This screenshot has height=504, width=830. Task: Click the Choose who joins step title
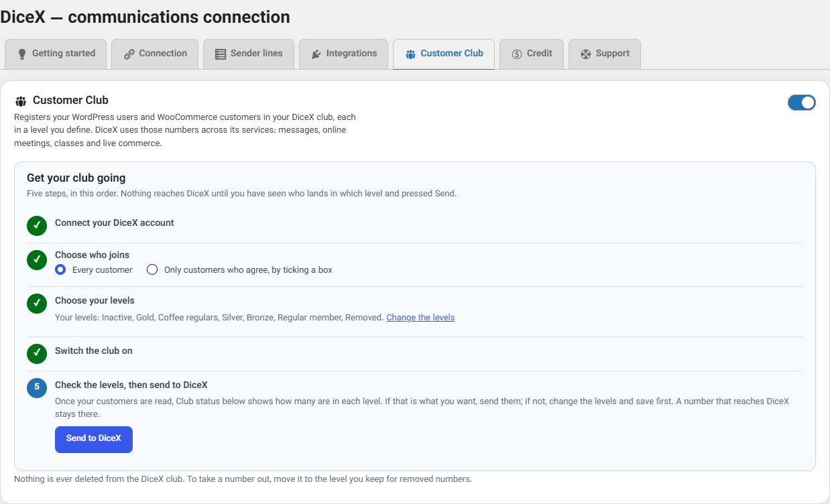point(93,255)
